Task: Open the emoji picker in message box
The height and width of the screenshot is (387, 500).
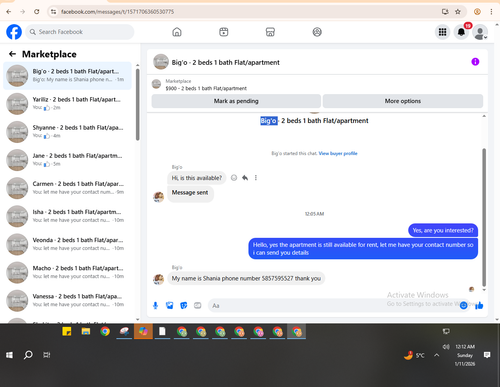Action: (463, 305)
